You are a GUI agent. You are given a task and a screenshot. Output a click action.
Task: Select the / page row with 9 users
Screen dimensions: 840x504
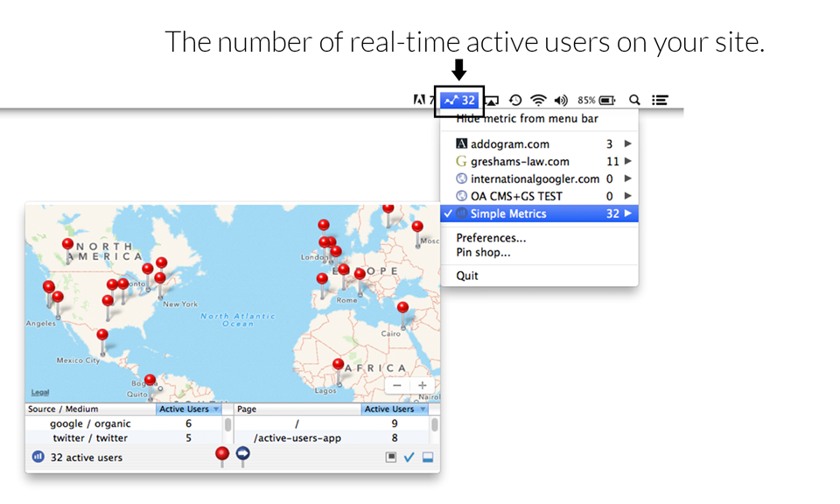point(332,423)
